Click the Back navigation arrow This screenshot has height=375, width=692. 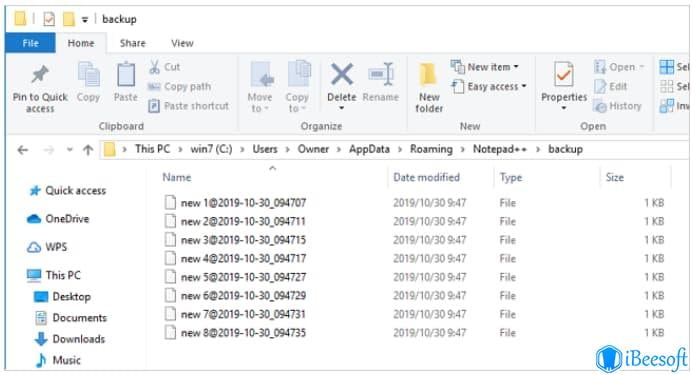(23, 150)
